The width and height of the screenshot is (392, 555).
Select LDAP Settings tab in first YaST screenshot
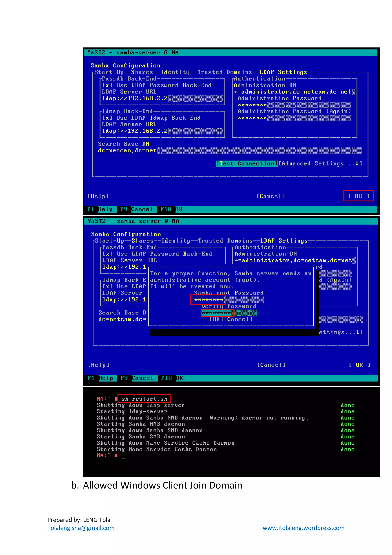[x=283, y=72]
